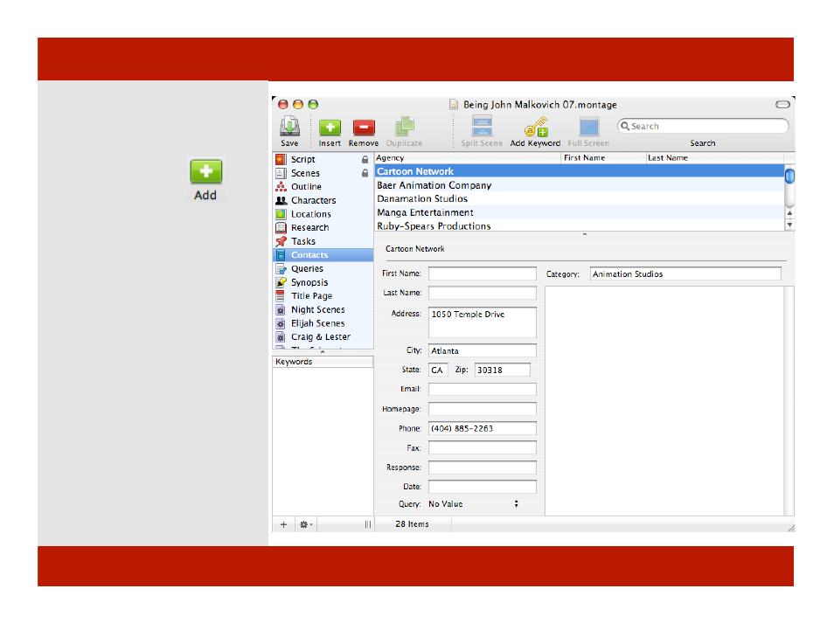The image size is (834, 644).
Task: Click the magnifier icon in Search field
Action: pyautogui.click(x=625, y=126)
